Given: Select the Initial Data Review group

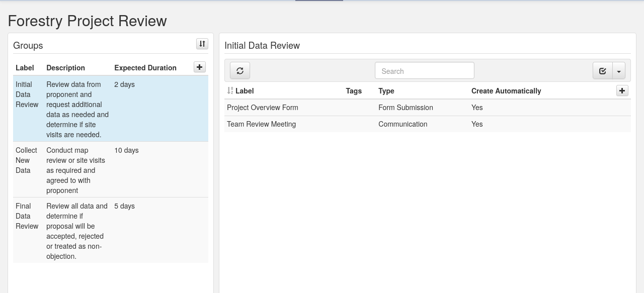Looking at the screenshot, I should pyautogui.click(x=111, y=109).
